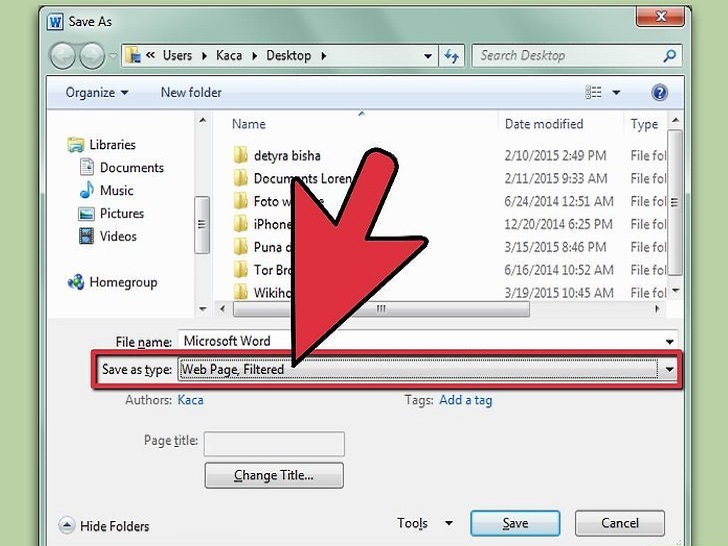
Task: Open the File name dropdown arrow
Action: click(x=669, y=342)
